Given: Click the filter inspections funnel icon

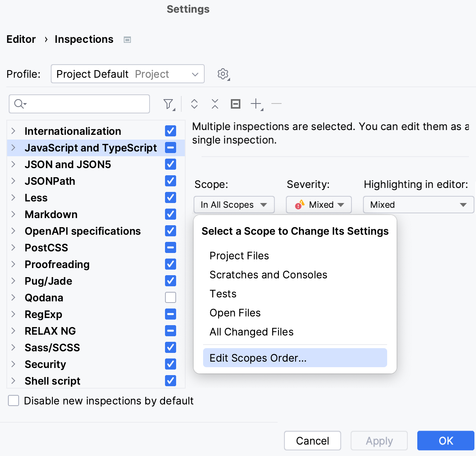Looking at the screenshot, I should (x=169, y=104).
